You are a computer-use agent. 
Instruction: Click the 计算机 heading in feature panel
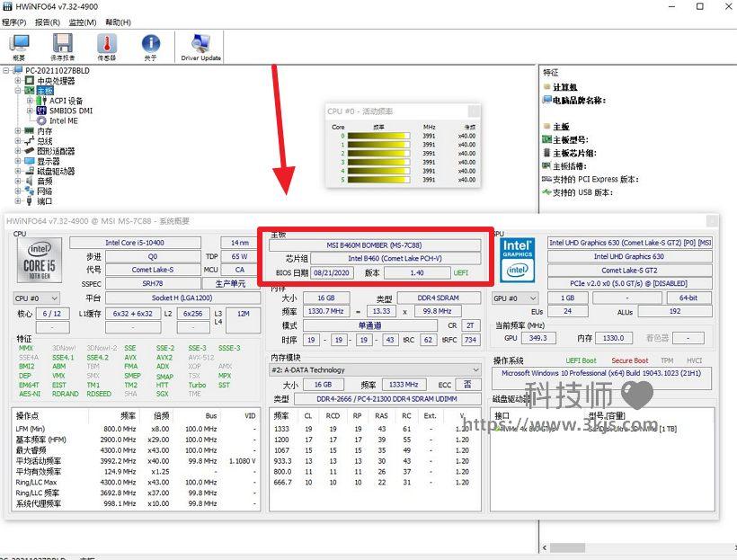(x=565, y=87)
